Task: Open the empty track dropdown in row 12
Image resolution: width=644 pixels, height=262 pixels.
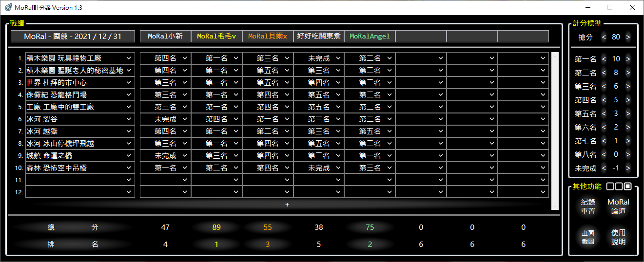Action: [x=80, y=192]
